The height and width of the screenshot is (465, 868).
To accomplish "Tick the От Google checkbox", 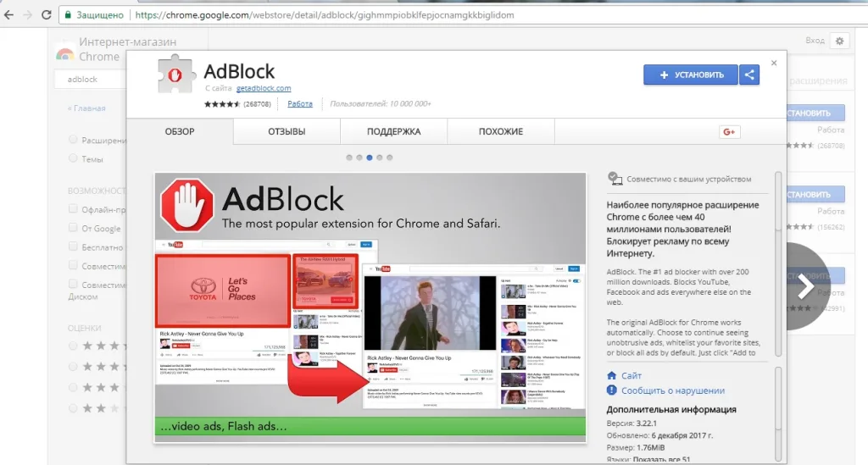I will coord(73,227).
